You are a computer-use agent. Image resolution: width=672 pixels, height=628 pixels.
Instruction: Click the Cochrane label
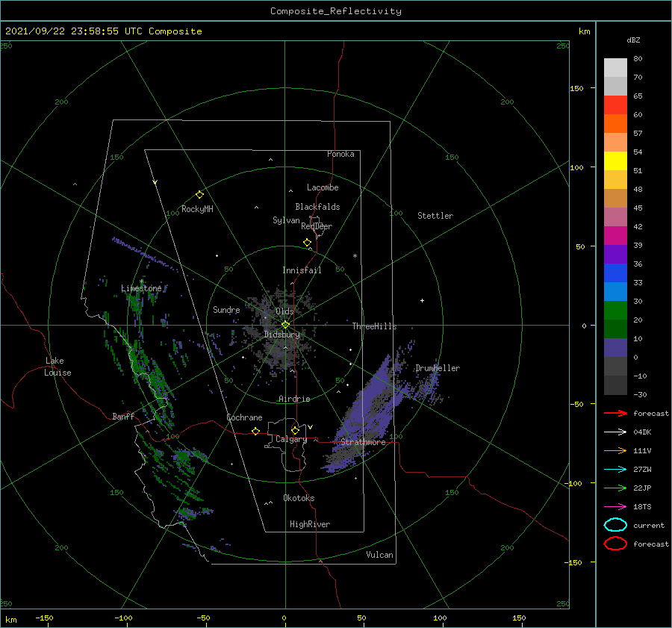tap(244, 417)
